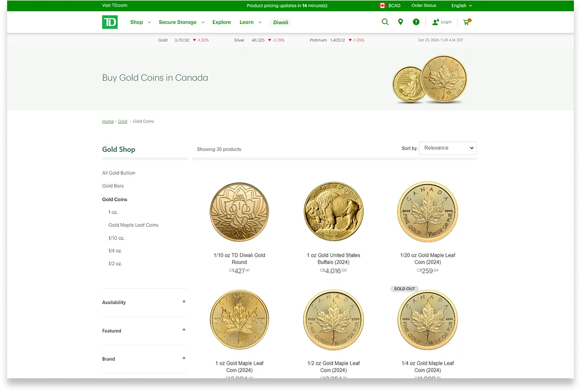This screenshot has height=392, width=581.
Task: Open the help question mark icon
Action: point(416,22)
